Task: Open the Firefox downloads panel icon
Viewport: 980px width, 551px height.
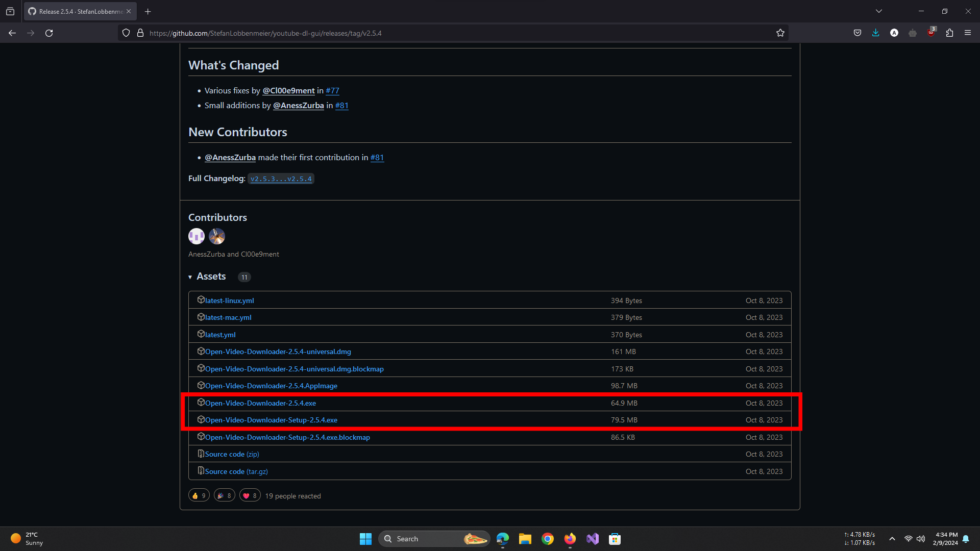Action: point(875,33)
